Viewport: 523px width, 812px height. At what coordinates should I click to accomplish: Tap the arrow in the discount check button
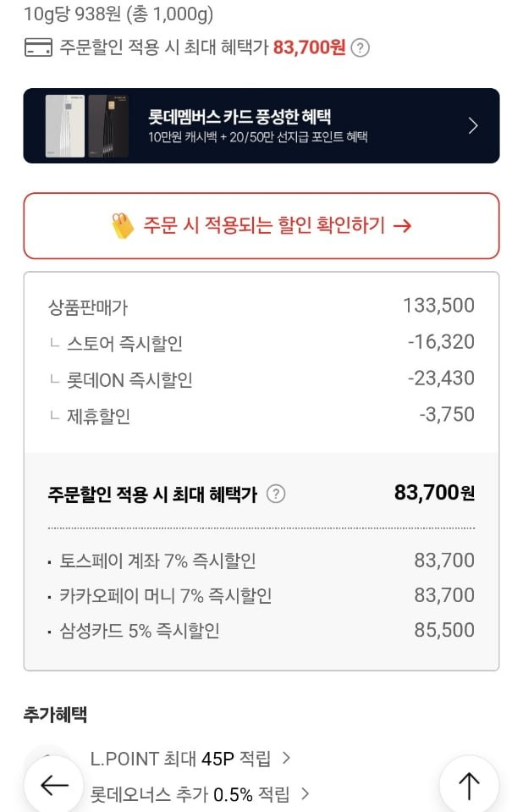(403, 225)
